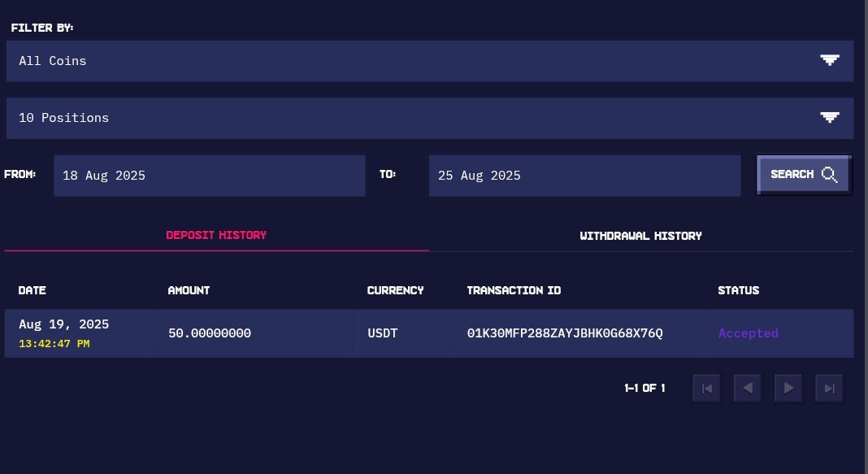Click the magnifier icon in Search
The height and width of the screenshot is (474, 868).
coord(829,174)
